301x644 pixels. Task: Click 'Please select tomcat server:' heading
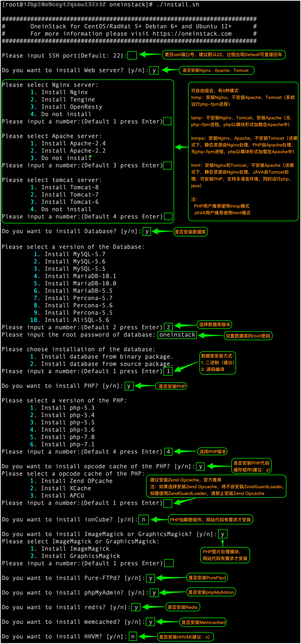(x=52, y=180)
